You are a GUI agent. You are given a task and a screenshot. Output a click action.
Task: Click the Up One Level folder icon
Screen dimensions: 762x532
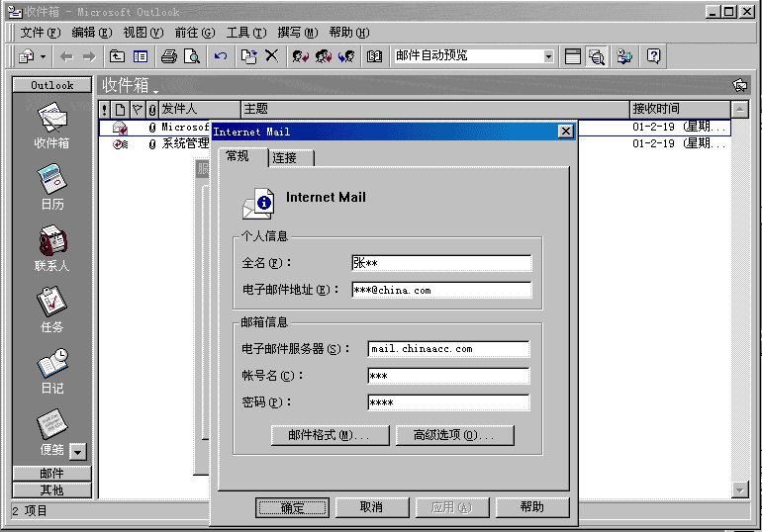click(x=117, y=56)
